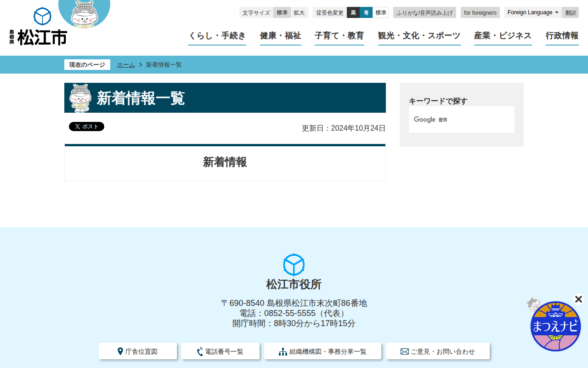
Task: Click the 更新日：2024年10月24日 text
Action: point(344,128)
